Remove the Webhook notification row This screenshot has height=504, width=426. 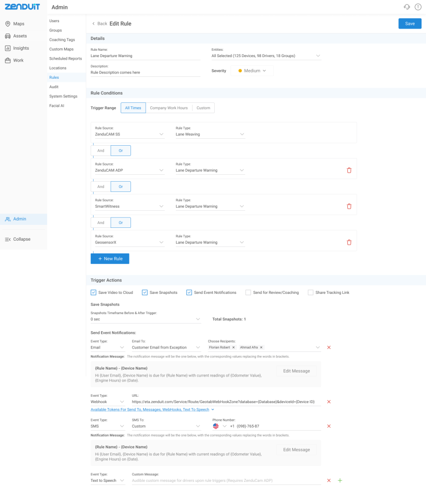click(x=329, y=402)
